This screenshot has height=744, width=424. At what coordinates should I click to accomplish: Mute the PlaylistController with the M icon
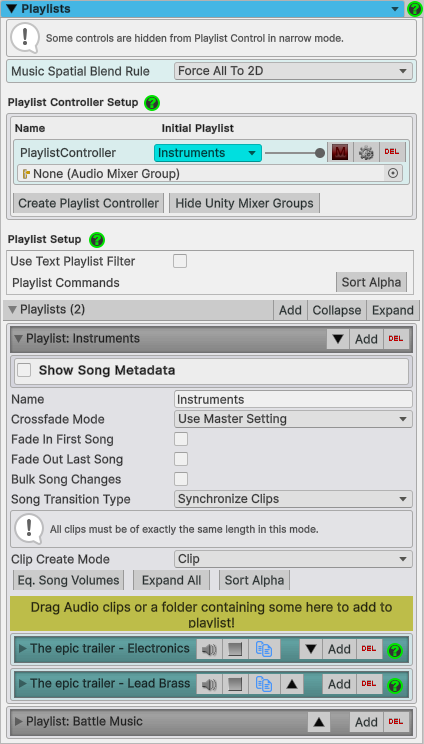[x=340, y=153]
